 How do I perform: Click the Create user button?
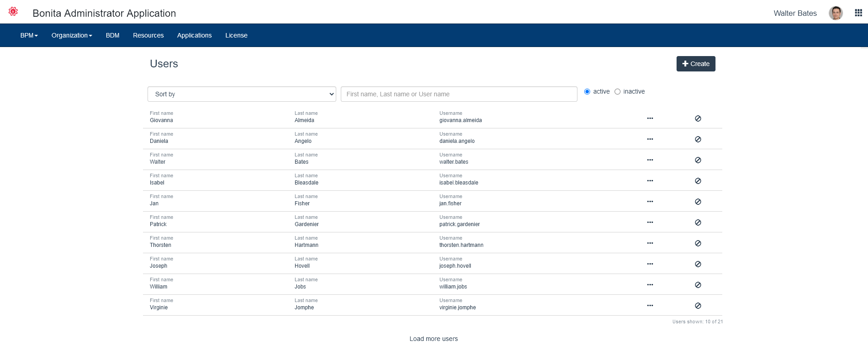[696, 64]
